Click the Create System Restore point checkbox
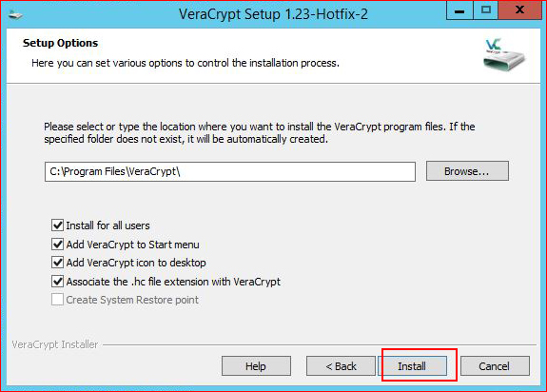Image resolution: width=547 pixels, height=392 pixels. click(57, 300)
